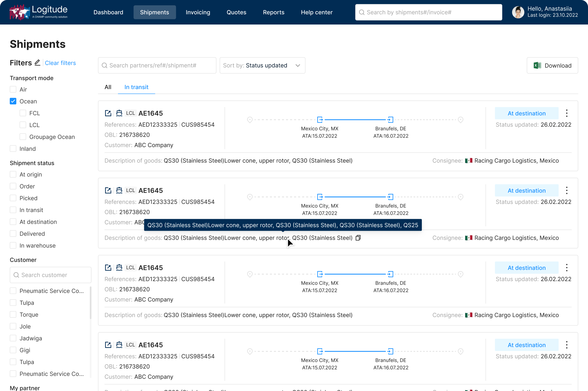Uncheck the Ocean transport mode filter
Viewport: 588px width, 391px height.
13,101
